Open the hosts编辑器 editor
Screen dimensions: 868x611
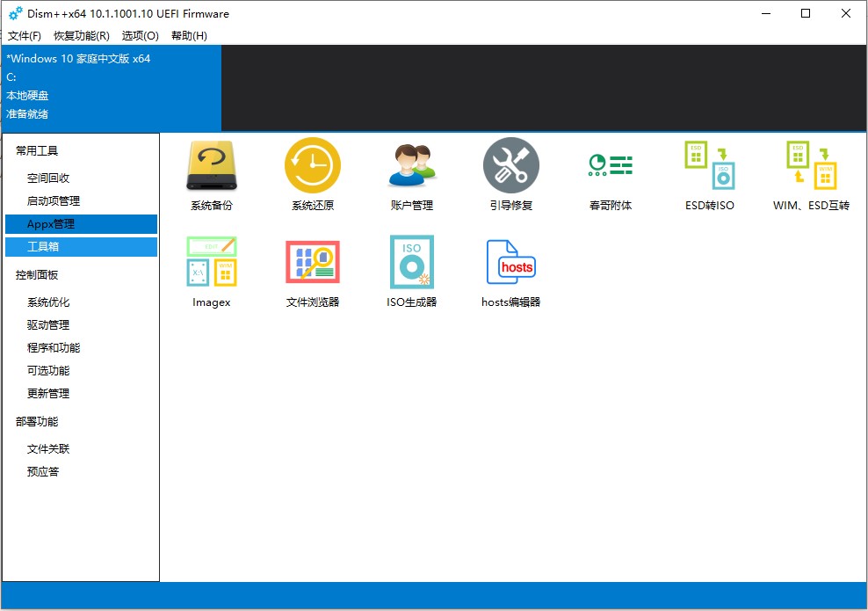click(x=511, y=270)
